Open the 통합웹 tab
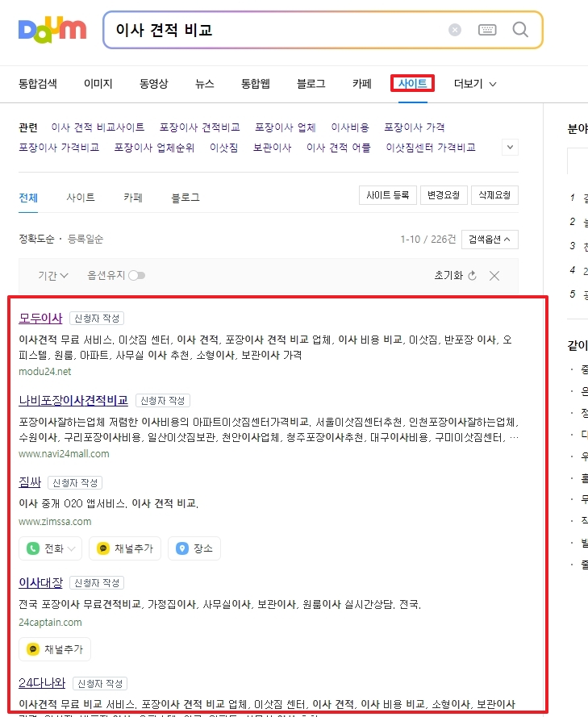Viewport: 588px width, 717px height. [x=255, y=84]
